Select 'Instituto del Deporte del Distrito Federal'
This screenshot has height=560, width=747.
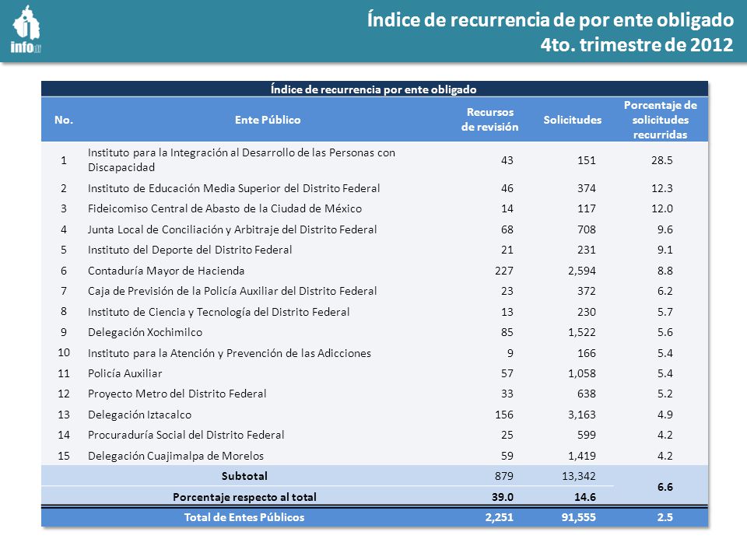190,250
